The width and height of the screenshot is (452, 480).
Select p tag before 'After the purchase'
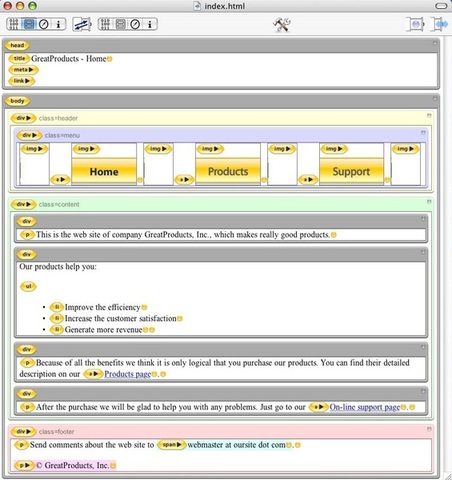tap(27, 407)
